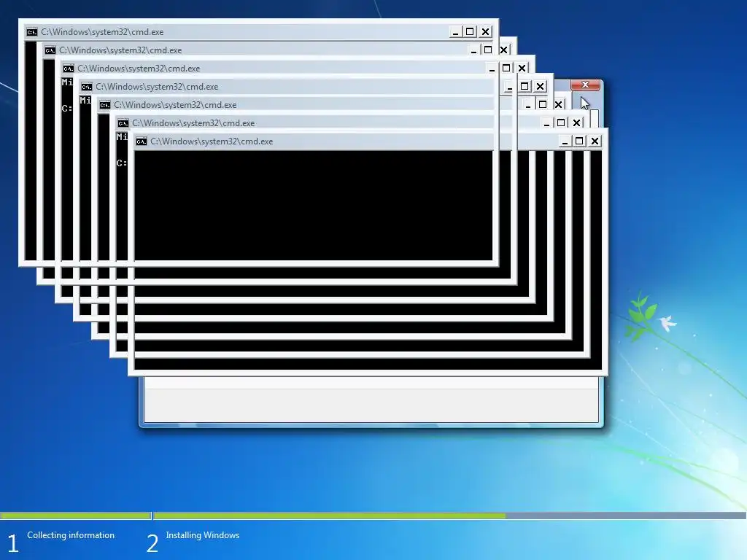Minimize the third cmd window from the back
Image resolution: width=747 pixels, height=560 pixels.
pos(492,69)
